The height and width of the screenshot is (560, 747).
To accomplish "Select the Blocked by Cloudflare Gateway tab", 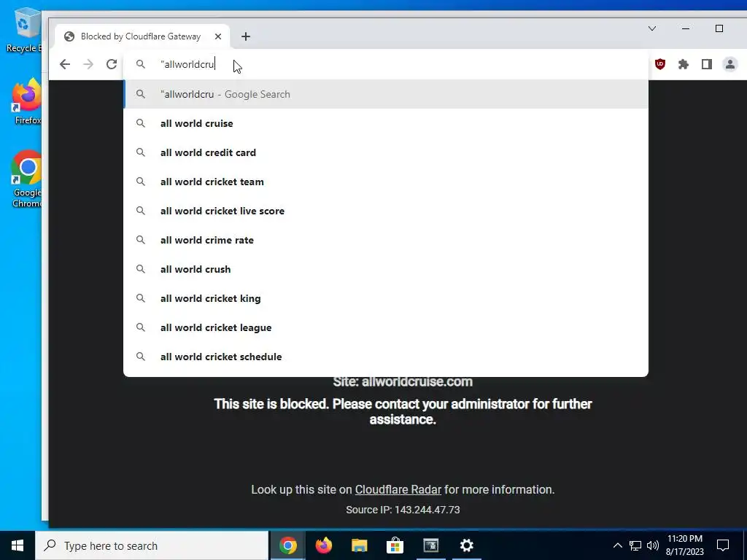I will click(x=142, y=36).
